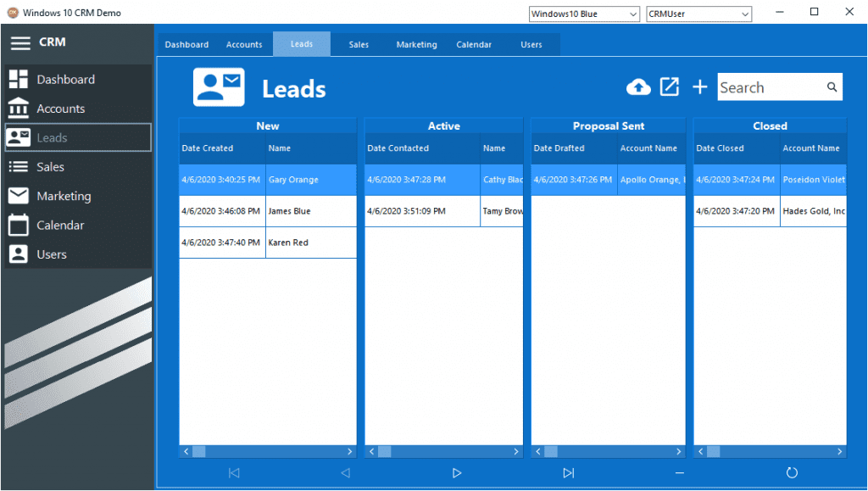The height and width of the screenshot is (491, 868).
Task: Go to last record navigation button
Action: point(569,472)
